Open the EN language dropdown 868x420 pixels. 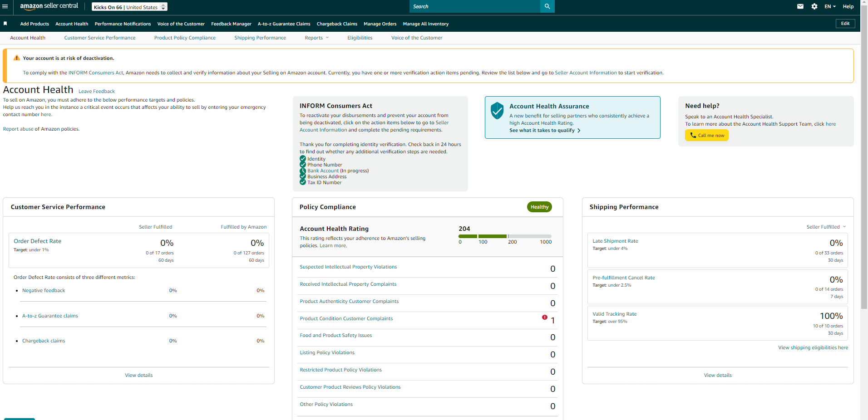pos(830,6)
